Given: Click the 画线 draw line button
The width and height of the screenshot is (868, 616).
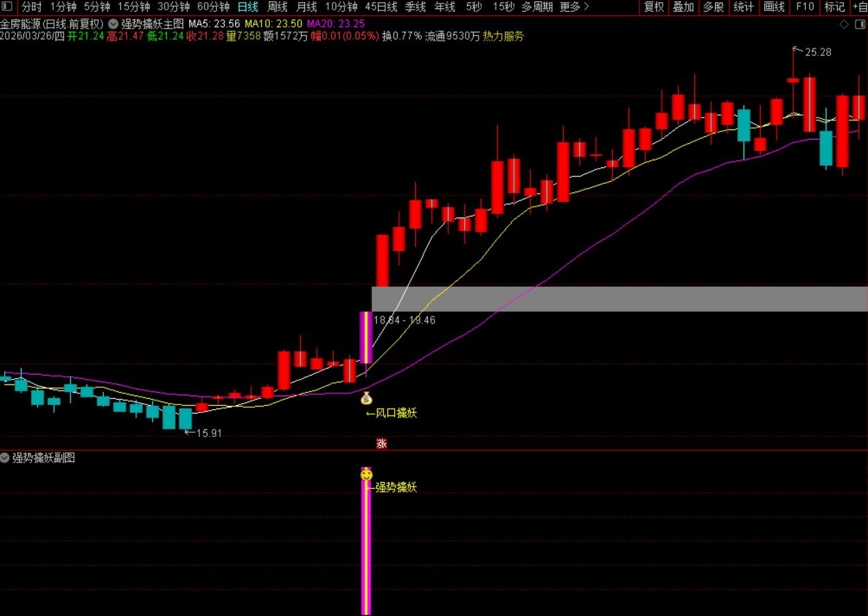Looking at the screenshot, I should point(774,7).
